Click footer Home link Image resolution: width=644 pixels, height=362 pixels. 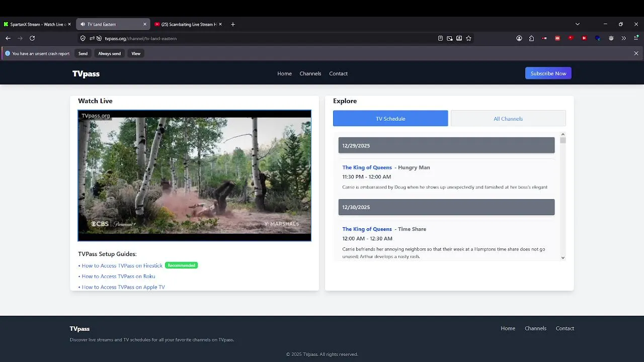point(508,328)
